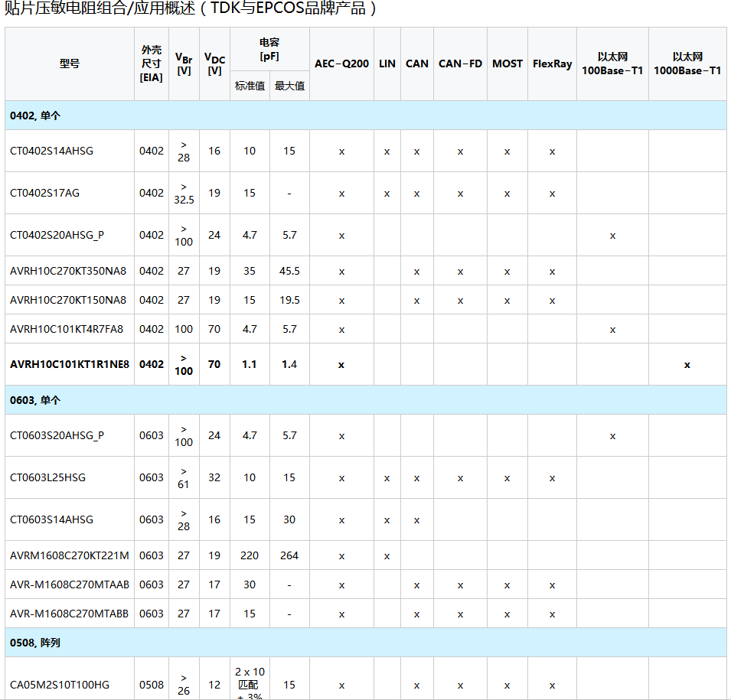Viewport: 731px width, 700px height.
Task: Click the FlexRay column header
Action: pyautogui.click(x=552, y=63)
